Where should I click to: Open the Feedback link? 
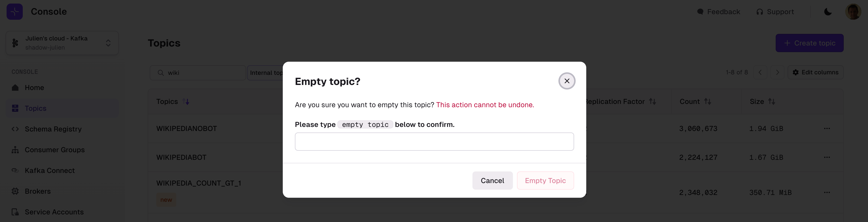(718, 12)
